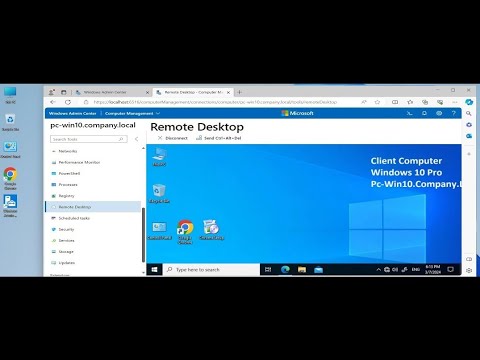This screenshot has height=360, width=480.
Task: Open notifications bell in Admin Center header
Action: coord(424,113)
